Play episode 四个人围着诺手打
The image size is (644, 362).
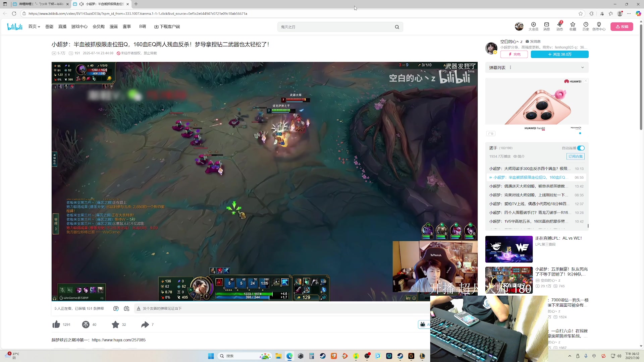coord(536,213)
